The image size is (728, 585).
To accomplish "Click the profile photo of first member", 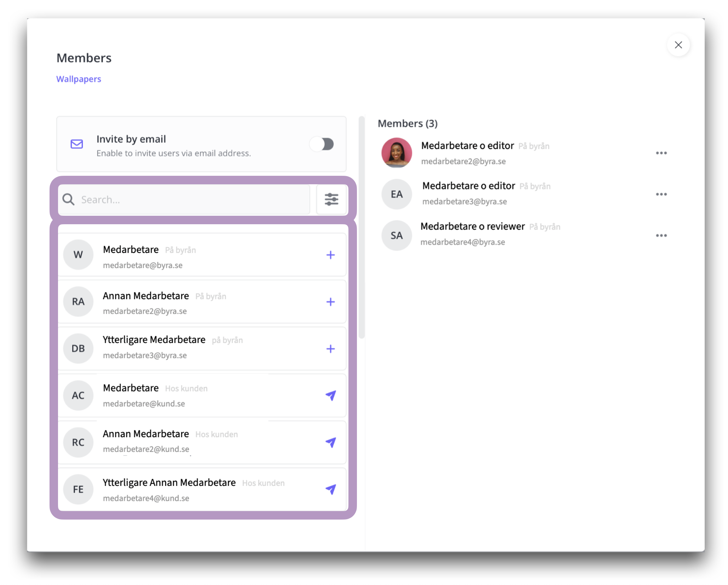I will [x=396, y=153].
